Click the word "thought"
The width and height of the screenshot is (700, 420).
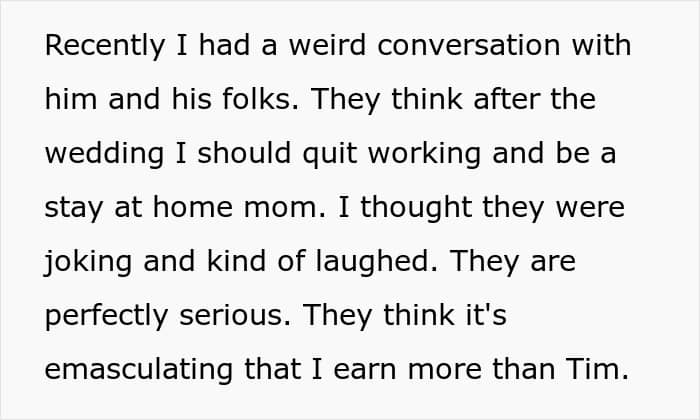point(416,208)
